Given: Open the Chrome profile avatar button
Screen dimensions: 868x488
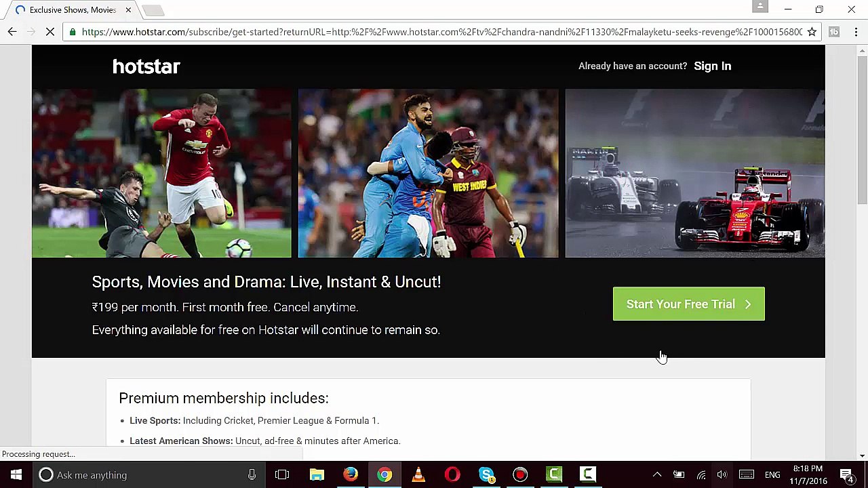Looking at the screenshot, I should (x=760, y=7).
